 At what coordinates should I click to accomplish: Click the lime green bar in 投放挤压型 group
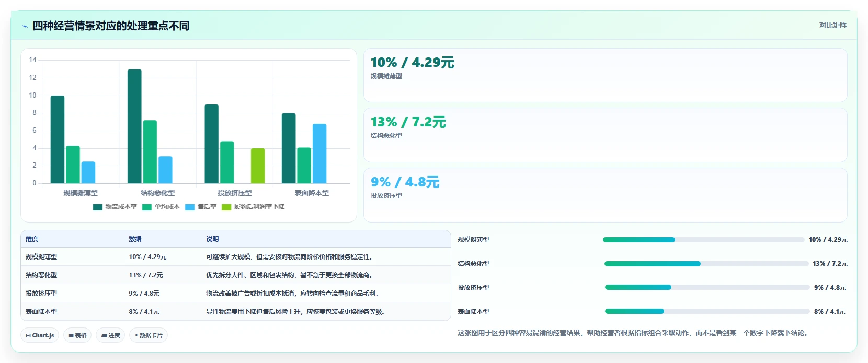pyautogui.click(x=258, y=166)
